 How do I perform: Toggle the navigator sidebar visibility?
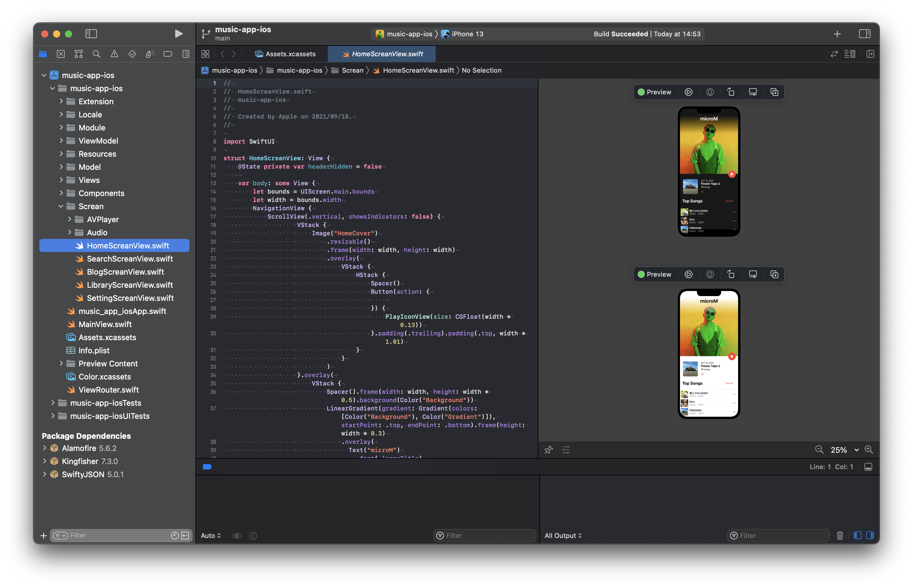pyautogui.click(x=91, y=34)
